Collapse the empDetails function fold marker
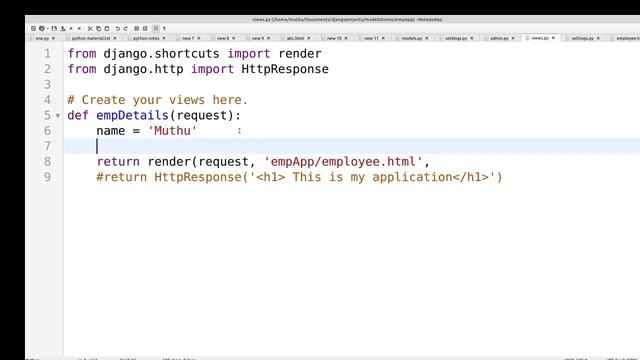This screenshot has height=360, width=640. pos(58,116)
